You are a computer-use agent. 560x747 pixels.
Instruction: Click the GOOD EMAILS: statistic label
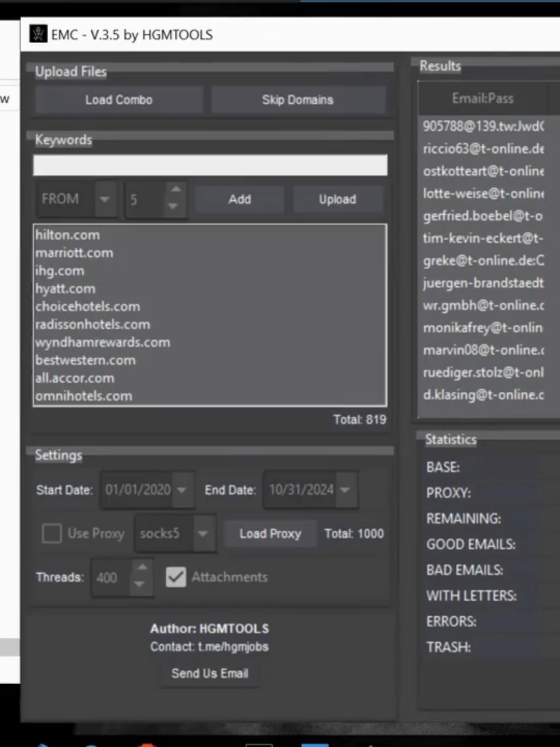[471, 544]
